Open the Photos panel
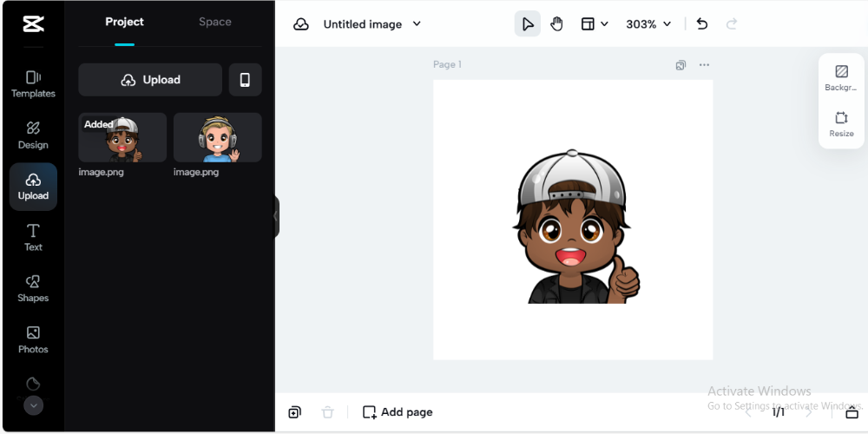 click(33, 339)
